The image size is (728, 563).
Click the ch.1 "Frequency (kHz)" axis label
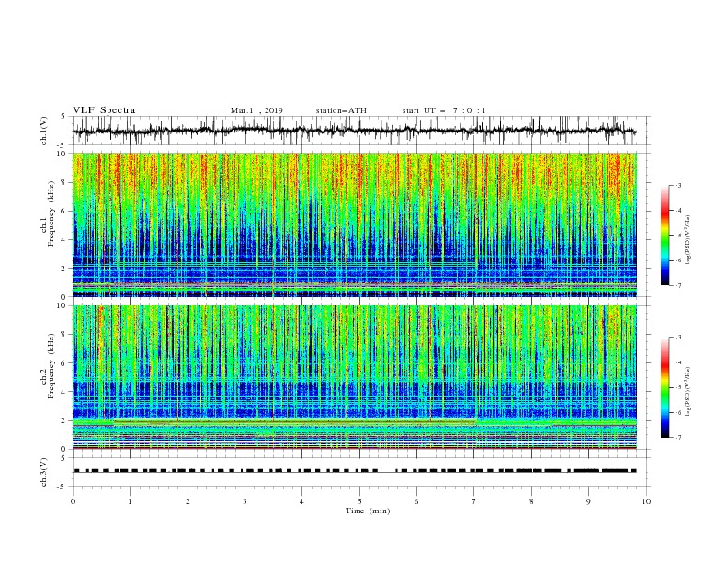(51, 213)
